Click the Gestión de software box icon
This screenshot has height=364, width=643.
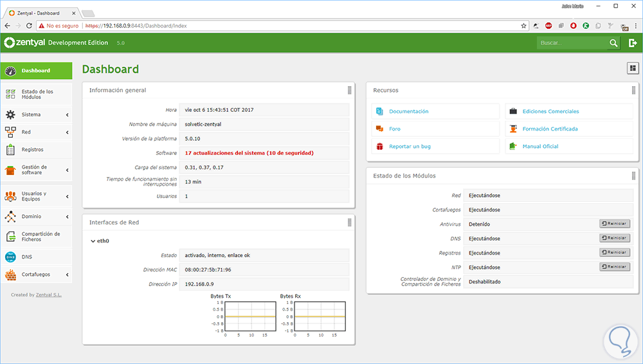point(11,170)
